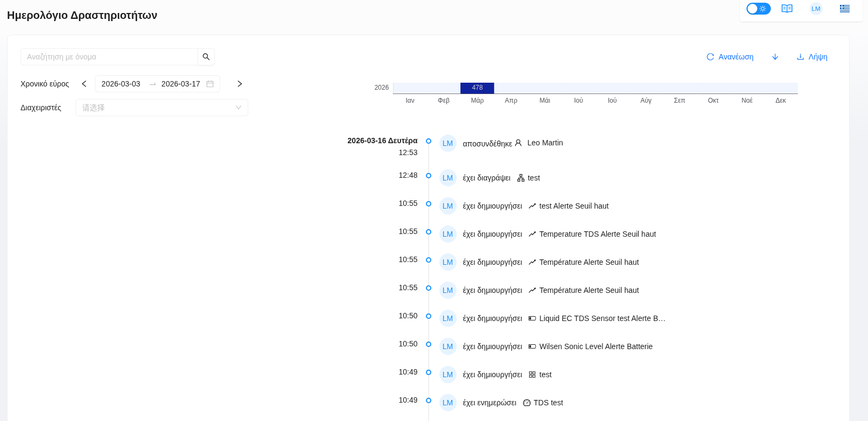Click the start date 2026-03-03 field
Viewport: 868px width, 421px height.
tap(121, 84)
